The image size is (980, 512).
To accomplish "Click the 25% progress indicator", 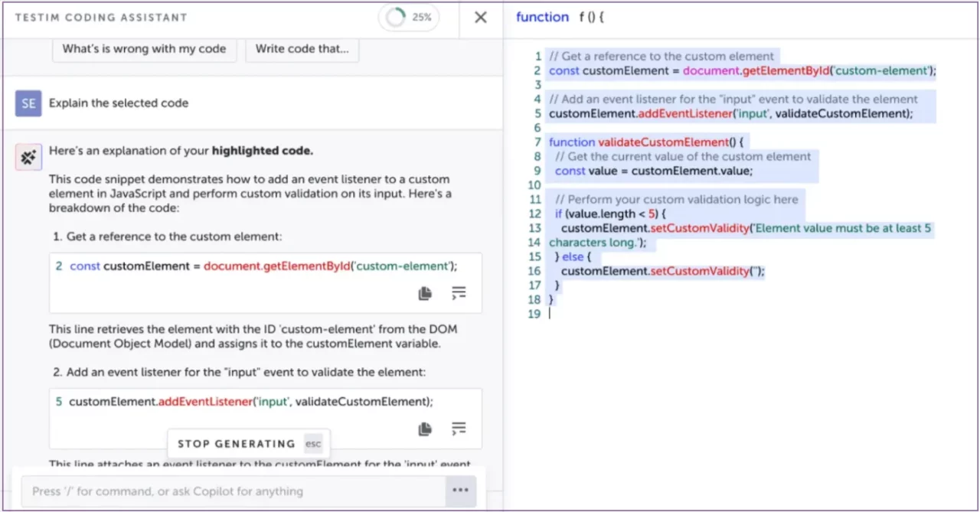I will pos(408,17).
